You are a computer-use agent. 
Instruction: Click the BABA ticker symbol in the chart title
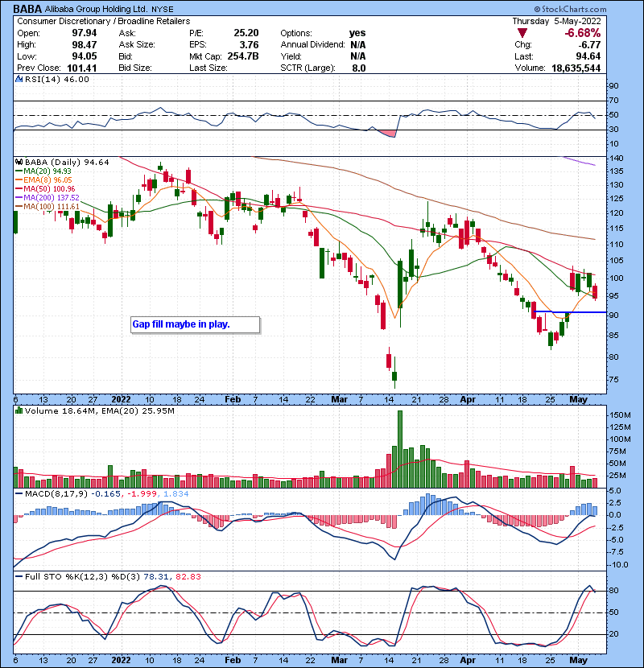tap(27, 9)
